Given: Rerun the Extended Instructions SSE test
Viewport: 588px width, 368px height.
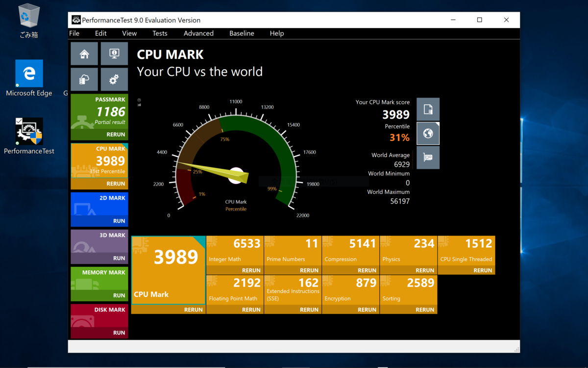Looking at the screenshot, I should click(x=309, y=310).
